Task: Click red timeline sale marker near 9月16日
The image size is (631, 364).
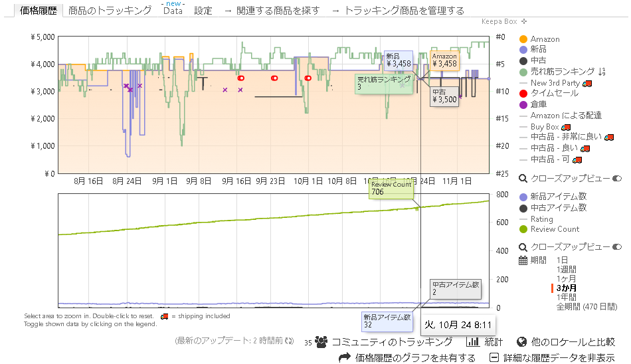Action: point(240,78)
